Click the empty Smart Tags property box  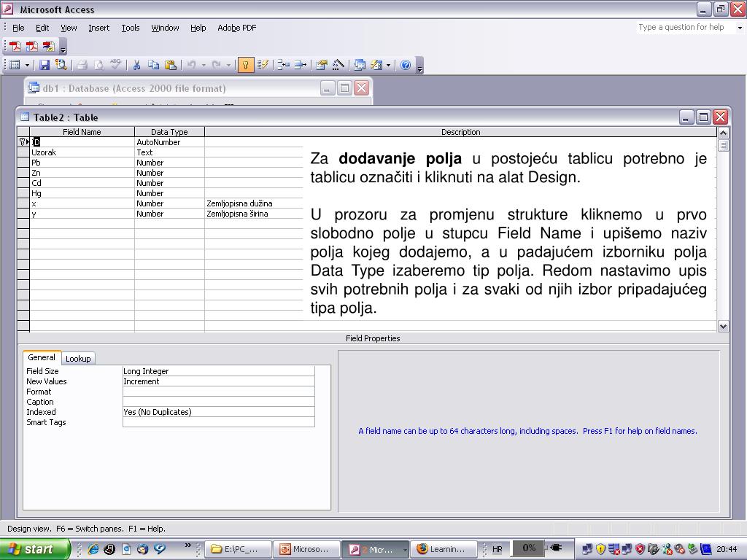coord(219,422)
